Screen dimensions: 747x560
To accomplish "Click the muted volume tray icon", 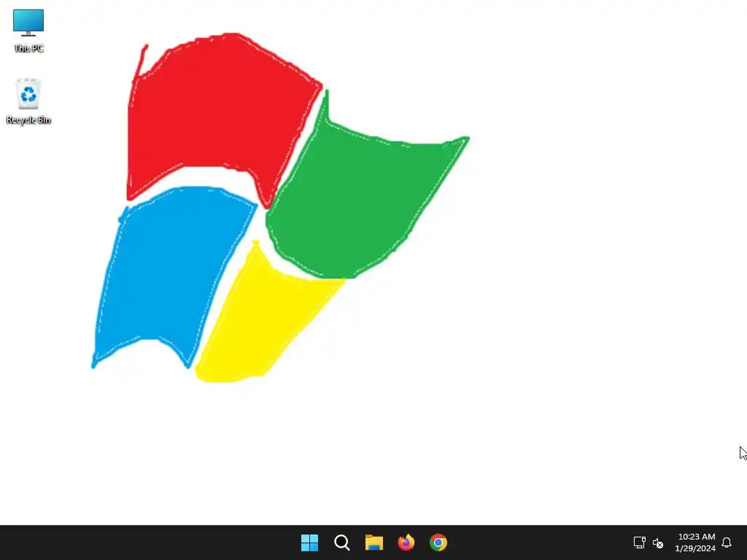I will [x=658, y=542].
